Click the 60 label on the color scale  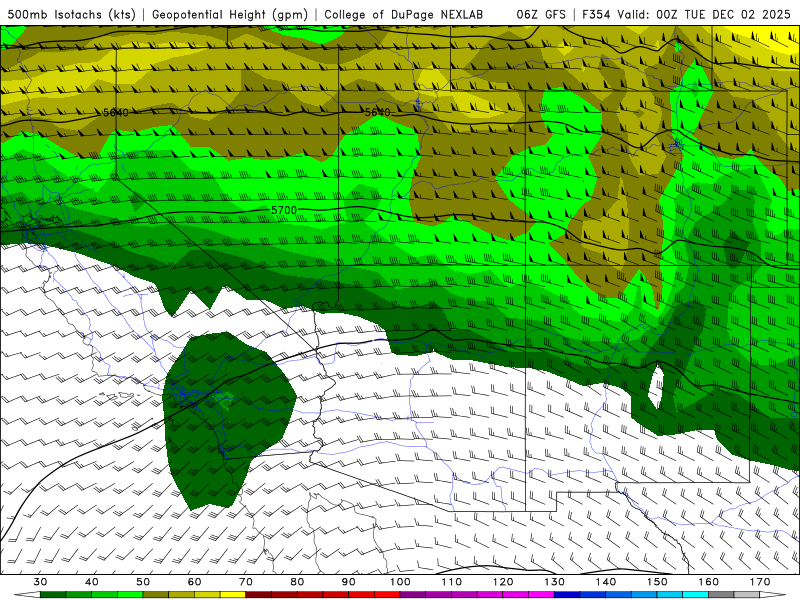click(x=194, y=582)
